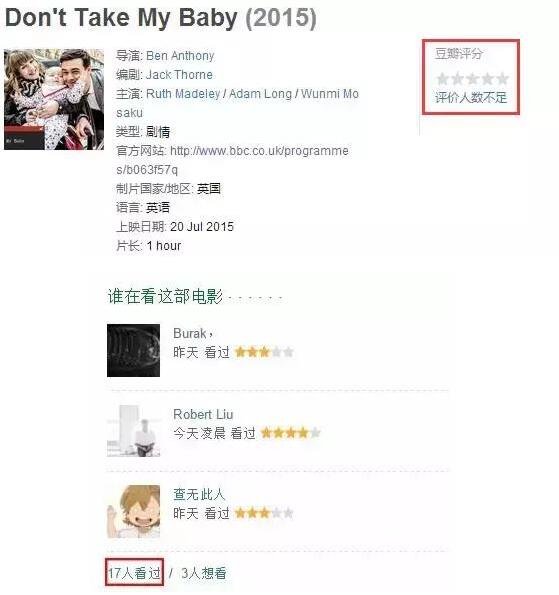
Task: Click username 查无此人
Action: (x=199, y=494)
